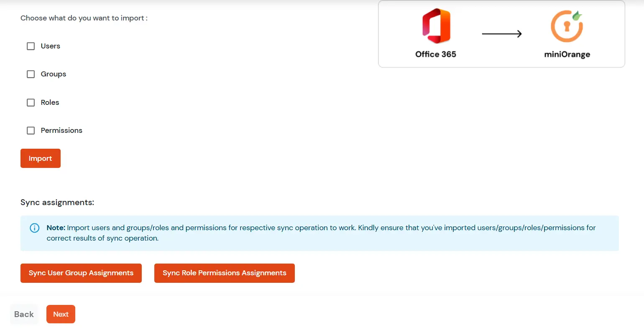Click the info icon in the note
The width and height of the screenshot is (644, 330).
pos(35,228)
